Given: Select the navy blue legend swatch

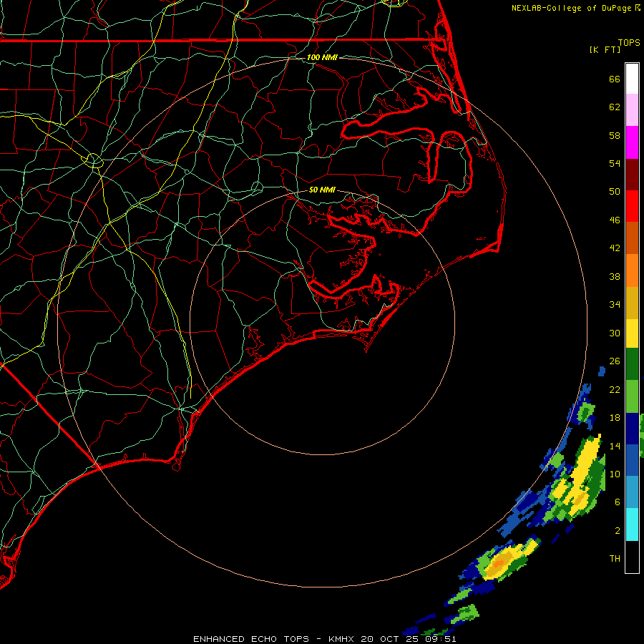Looking at the screenshot, I should tap(632, 429).
